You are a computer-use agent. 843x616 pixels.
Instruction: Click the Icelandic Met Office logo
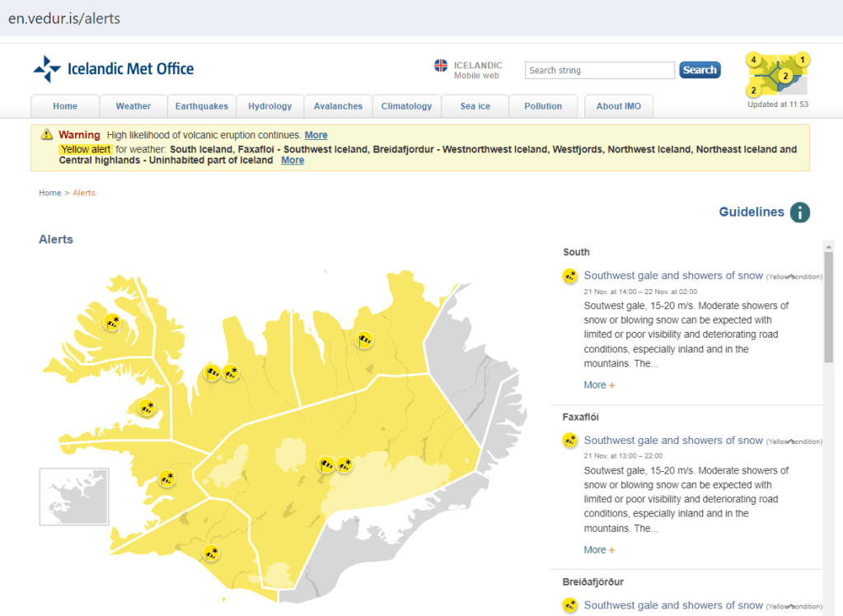pyautogui.click(x=114, y=69)
